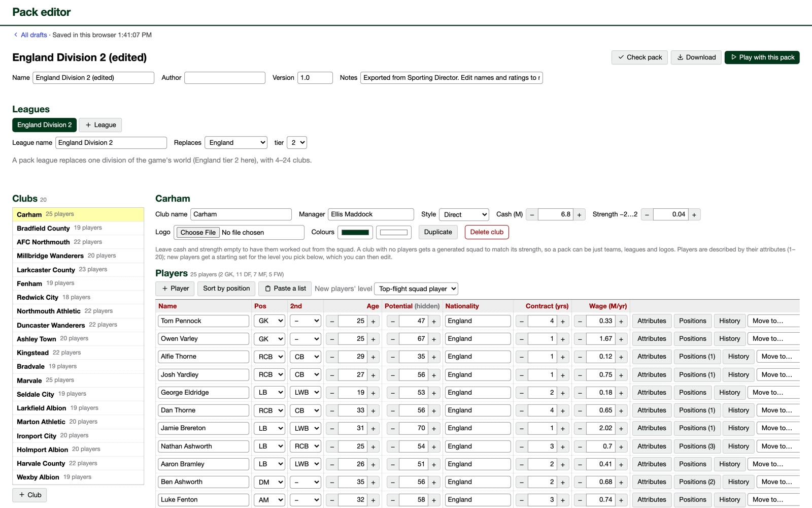Increase club Strength with plus button

pos(694,215)
